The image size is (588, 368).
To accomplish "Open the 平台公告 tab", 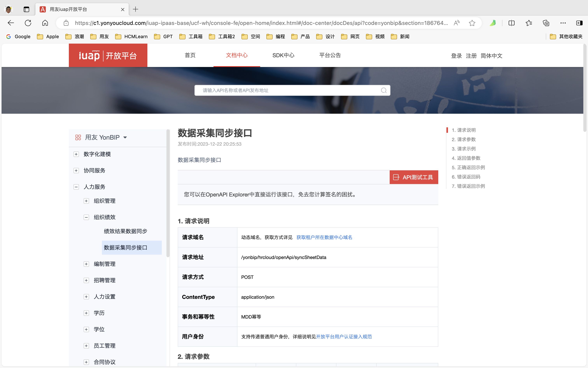I will 330,55.
